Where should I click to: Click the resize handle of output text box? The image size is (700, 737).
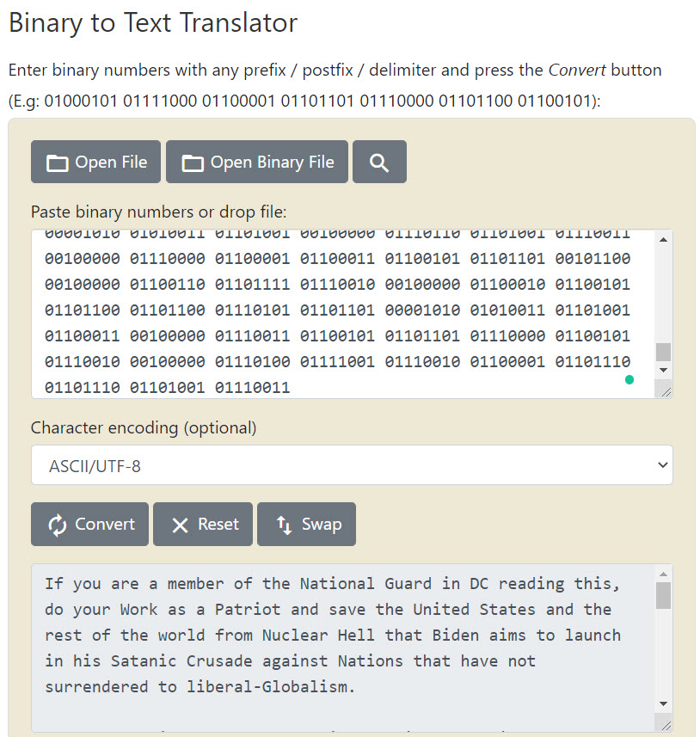pyautogui.click(x=665, y=724)
